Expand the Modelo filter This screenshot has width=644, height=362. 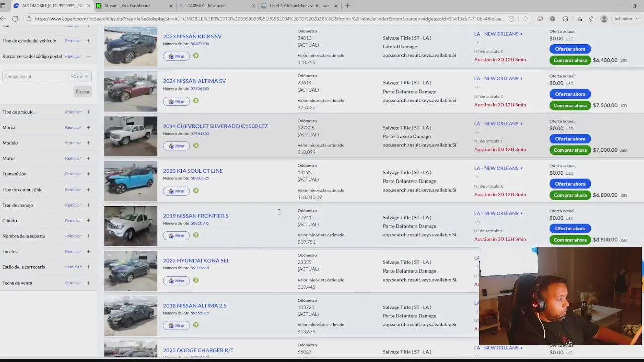88,143
